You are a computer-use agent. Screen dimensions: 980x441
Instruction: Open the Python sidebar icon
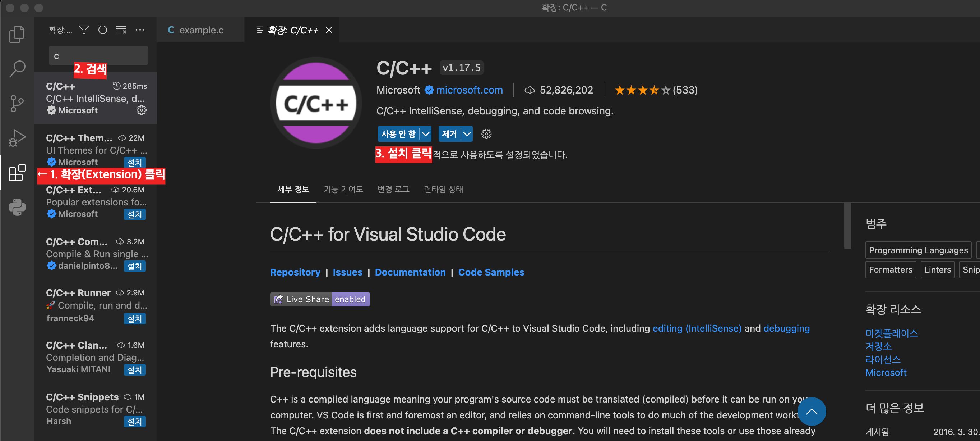point(17,207)
